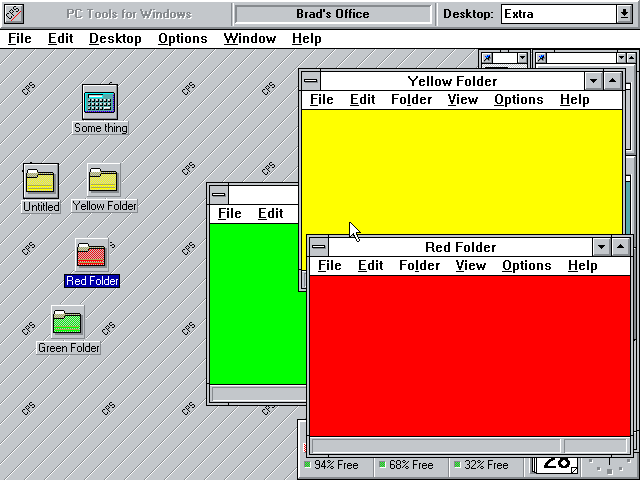Open Help menu in Yellow Folder window
The height and width of the screenshot is (480, 640).
[x=574, y=100]
